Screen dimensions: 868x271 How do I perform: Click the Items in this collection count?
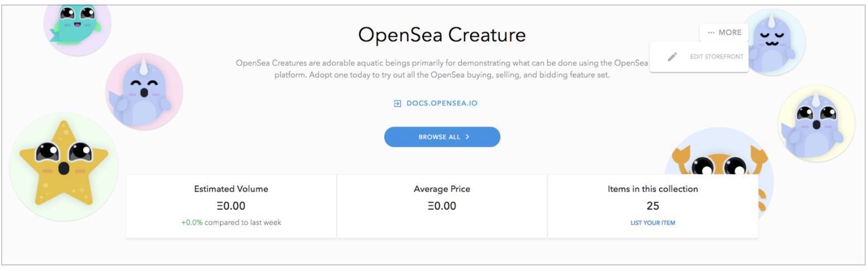[652, 206]
